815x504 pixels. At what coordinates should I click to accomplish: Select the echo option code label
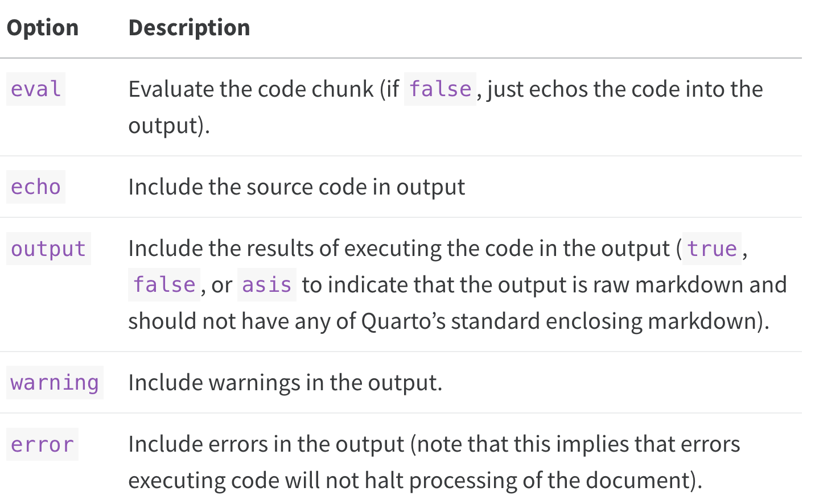(x=36, y=187)
